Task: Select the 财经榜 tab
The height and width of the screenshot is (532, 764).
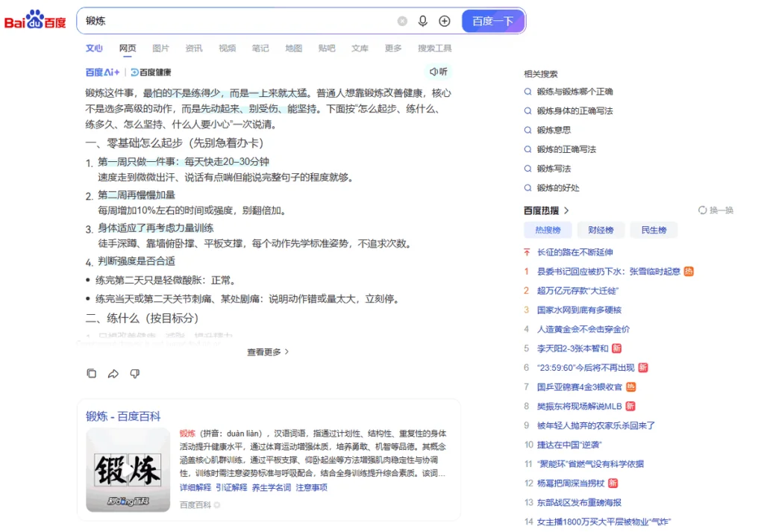Action: 601,230
